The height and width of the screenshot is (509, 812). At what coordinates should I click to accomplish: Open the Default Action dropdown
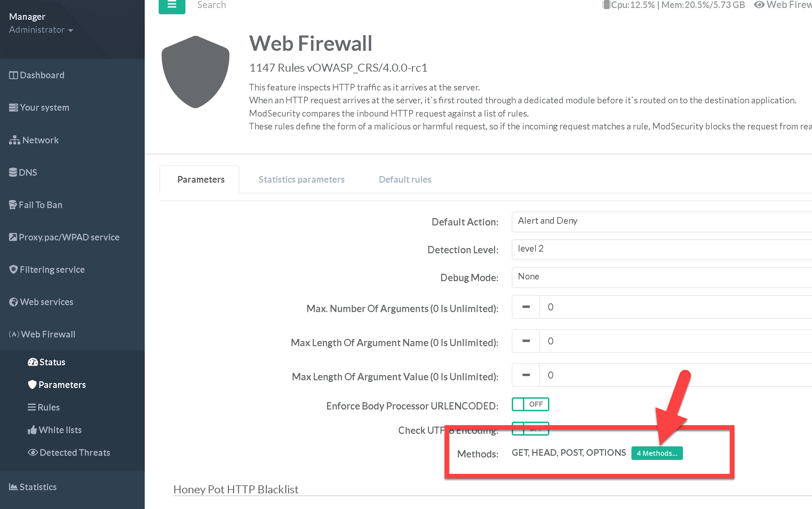coord(661,221)
